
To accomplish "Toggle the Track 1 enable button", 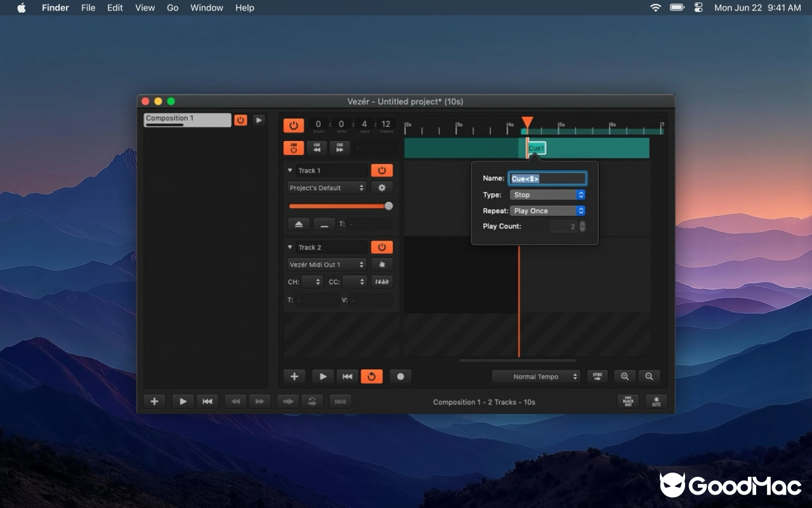I will click(382, 170).
